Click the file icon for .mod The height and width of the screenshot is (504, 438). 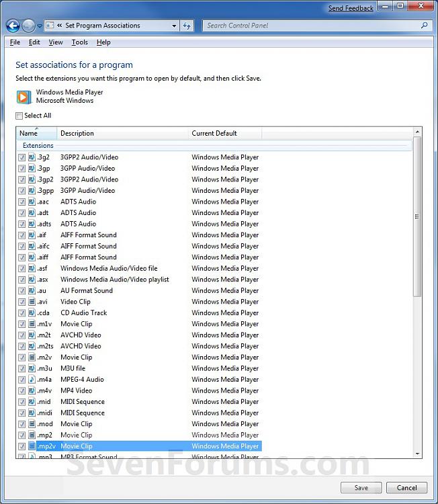tap(32, 424)
